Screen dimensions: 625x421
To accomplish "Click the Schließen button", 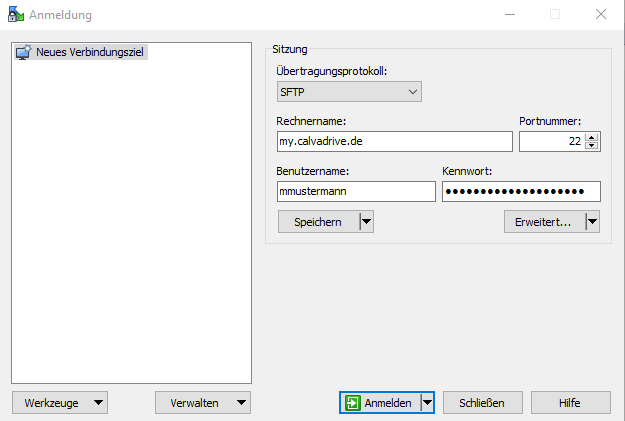I will (x=483, y=403).
